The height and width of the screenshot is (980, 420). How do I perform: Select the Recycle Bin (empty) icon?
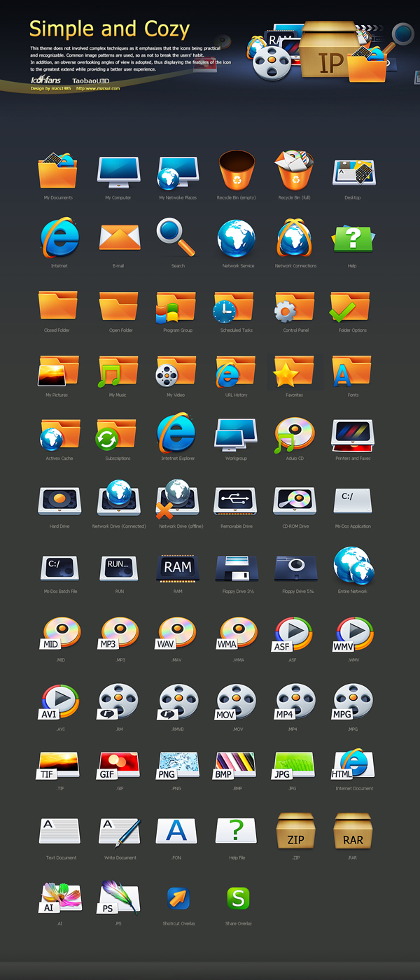pos(237,170)
